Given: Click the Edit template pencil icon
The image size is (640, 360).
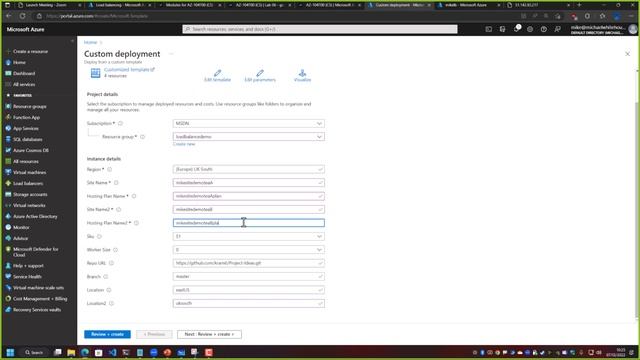Looking at the screenshot, I should pyautogui.click(x=218, y=73).
